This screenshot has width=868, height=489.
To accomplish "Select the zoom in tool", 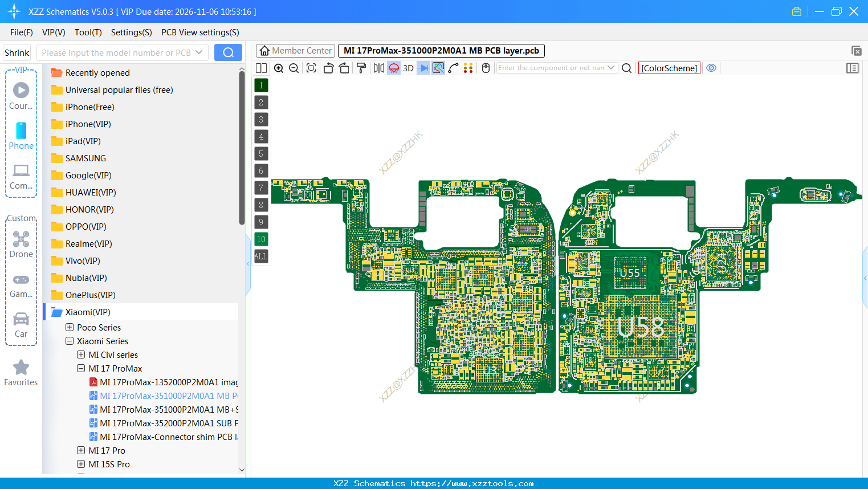I will (x=279, y=68).
